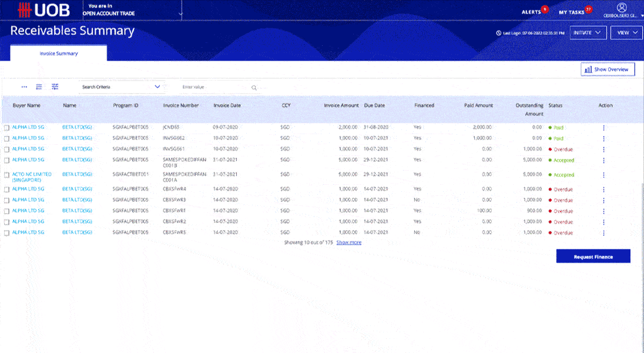Image resolution: width=644 pixels, height=353 pixels.
Task: Open the three-dots more options icon in toolbar
Action: point(24,87)
